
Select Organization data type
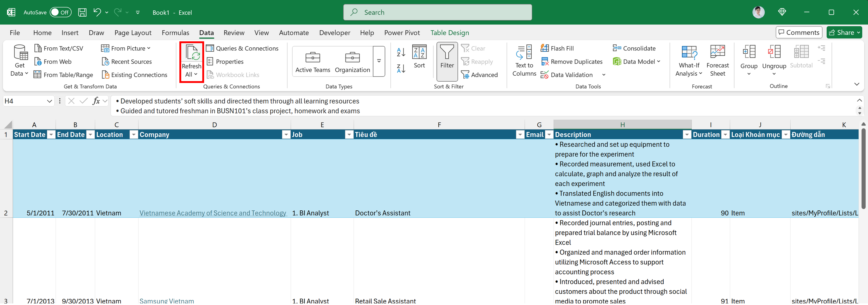[352, 62]
